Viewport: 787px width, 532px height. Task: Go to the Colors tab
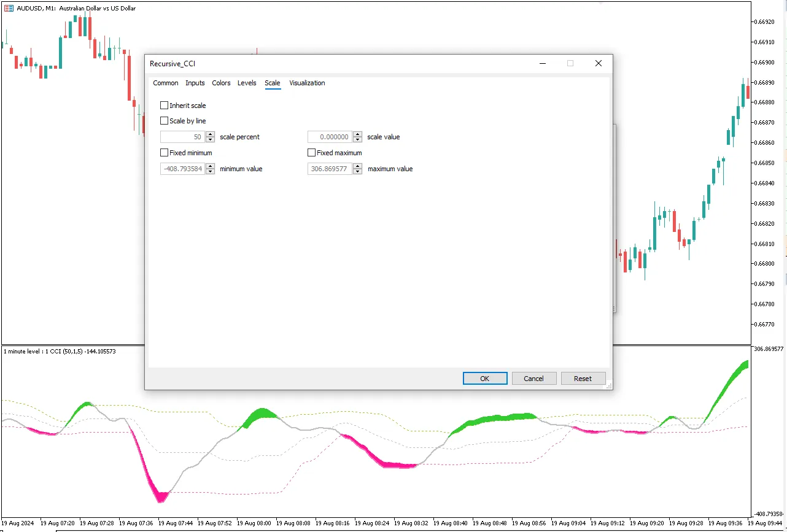[221, 83]
